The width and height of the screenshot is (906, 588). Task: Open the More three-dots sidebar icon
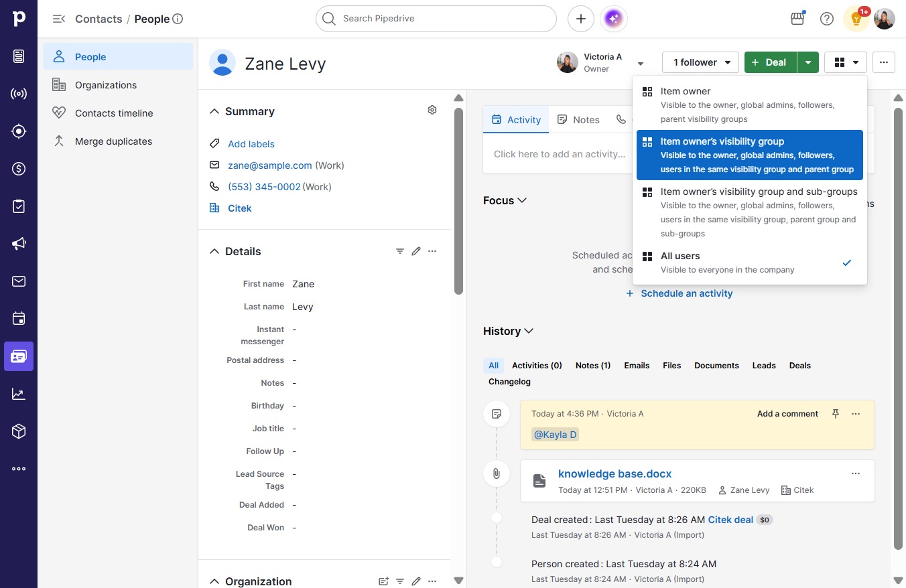pos(19,469)
